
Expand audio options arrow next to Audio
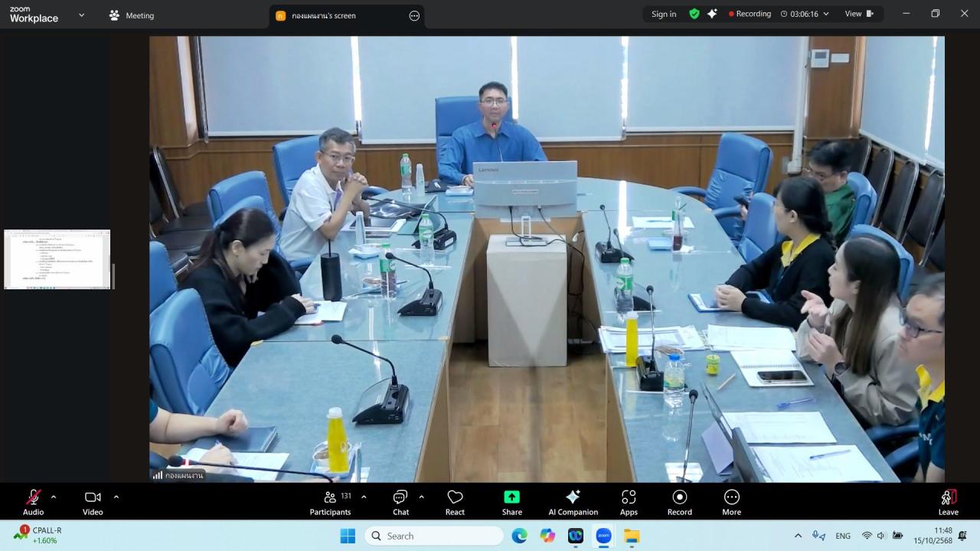point(54,497)
